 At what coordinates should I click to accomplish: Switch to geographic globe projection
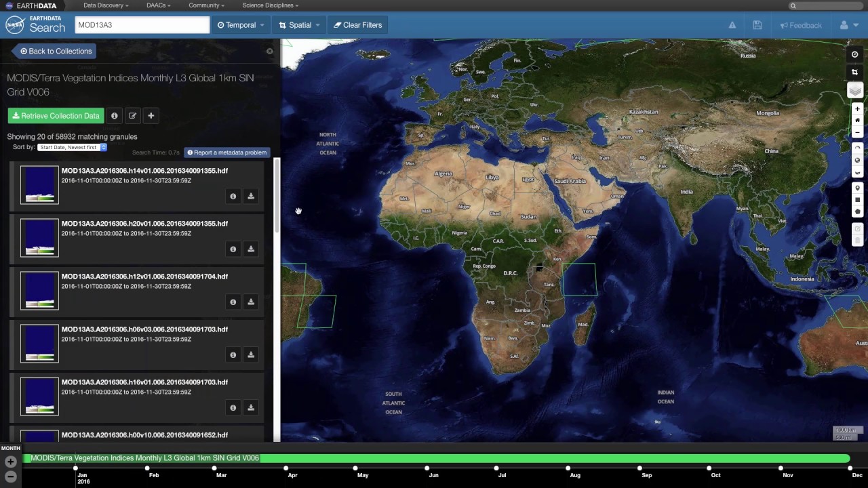tap(857, 161)
